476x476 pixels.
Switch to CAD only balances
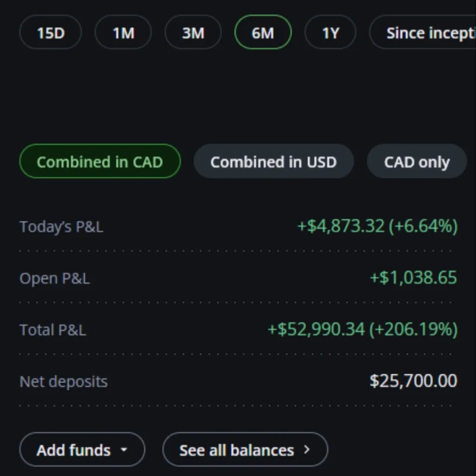[417, 161]
